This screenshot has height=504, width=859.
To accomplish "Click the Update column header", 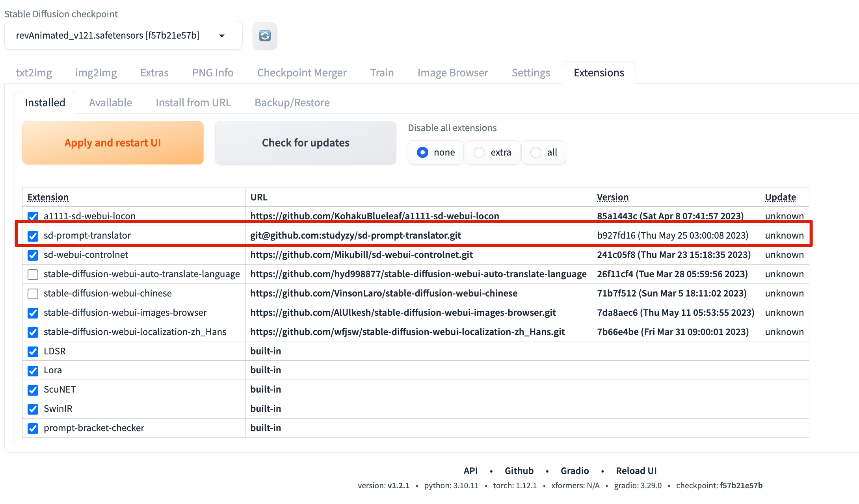I will coord(781,197).
